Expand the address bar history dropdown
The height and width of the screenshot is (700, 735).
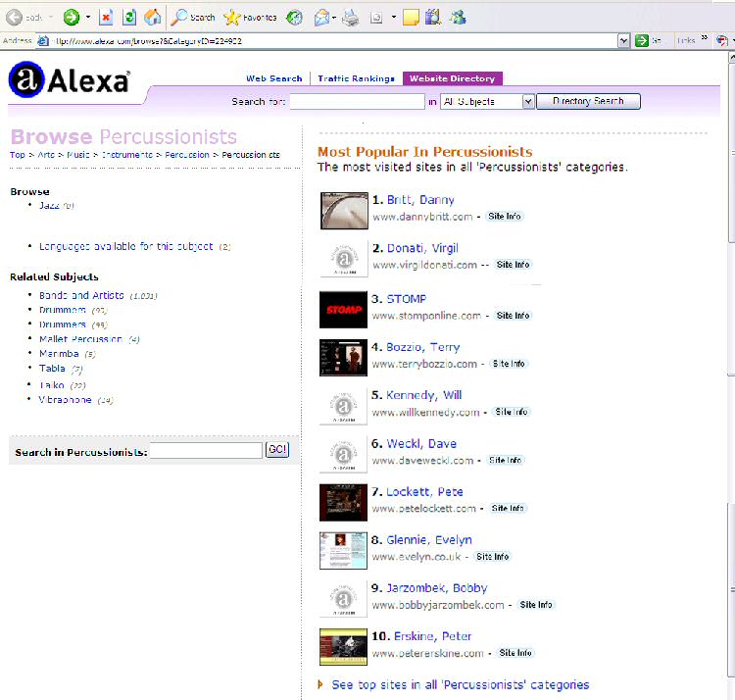click(x=623, y=40)
